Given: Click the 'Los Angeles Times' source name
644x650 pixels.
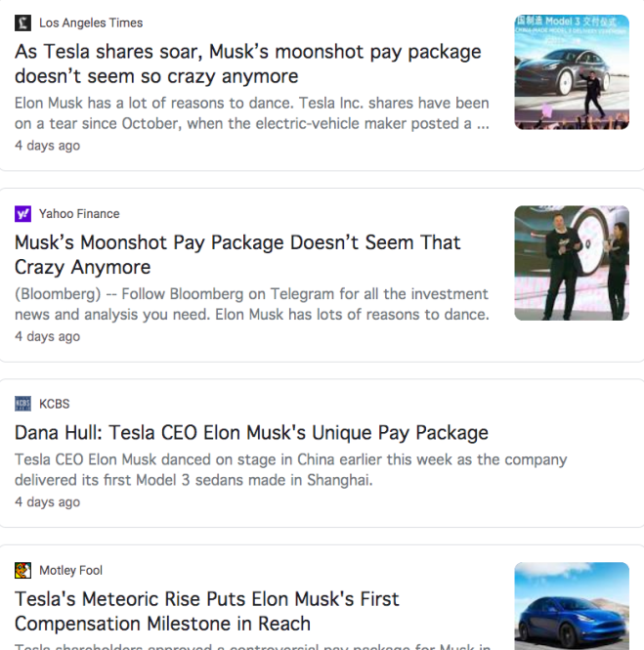Looking at the screenshot, I should [91, 22].
